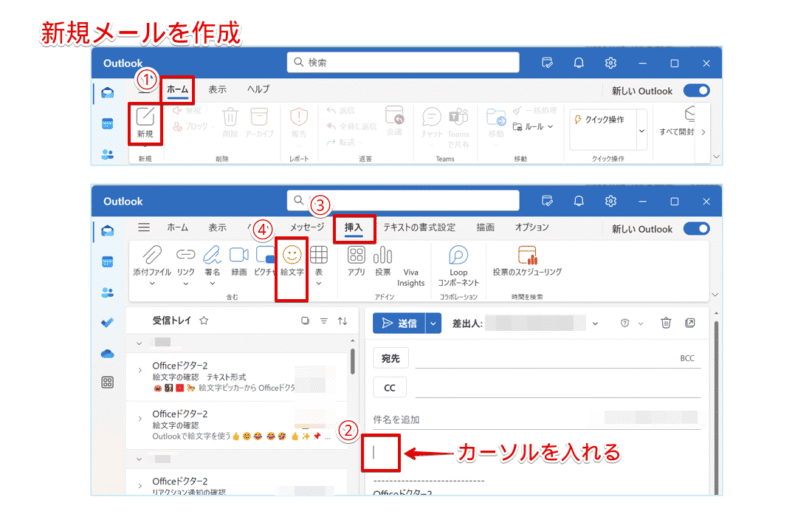Select ヘルプ tab in upper window
The height and width of the screenshot is (517, 812).
click(258, 89)
